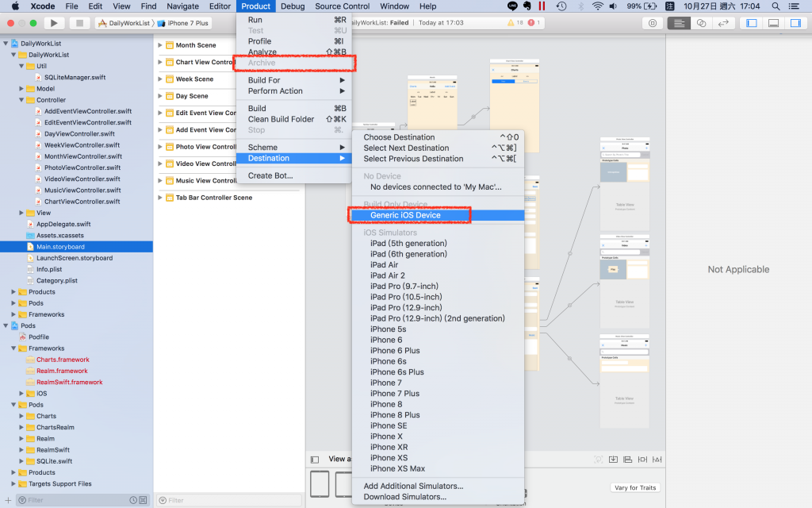812x508 pixels.
Task: Select the Podfile in navigator
Action: [x=38, y=337]
